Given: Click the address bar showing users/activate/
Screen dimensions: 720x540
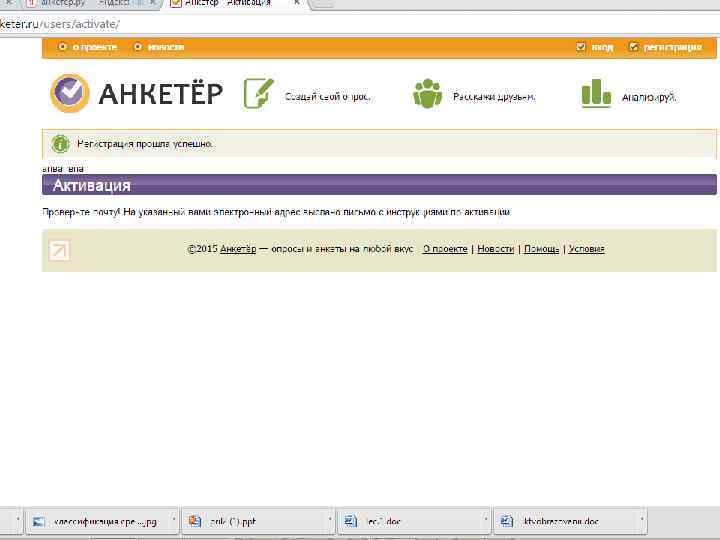Looking at the screenshot, I should (x=360, y=24).
